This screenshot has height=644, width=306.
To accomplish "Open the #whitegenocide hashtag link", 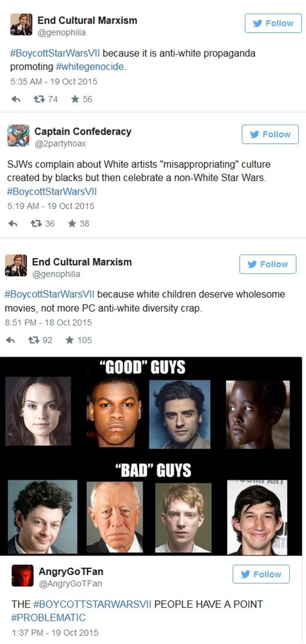I will (x=90, y=67).
